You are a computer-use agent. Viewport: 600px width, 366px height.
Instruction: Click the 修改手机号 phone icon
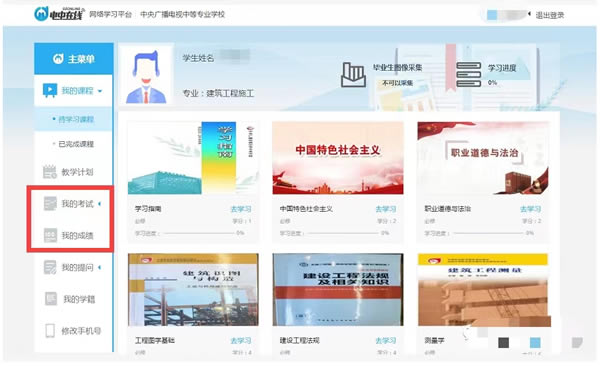[x=50, y=330]
